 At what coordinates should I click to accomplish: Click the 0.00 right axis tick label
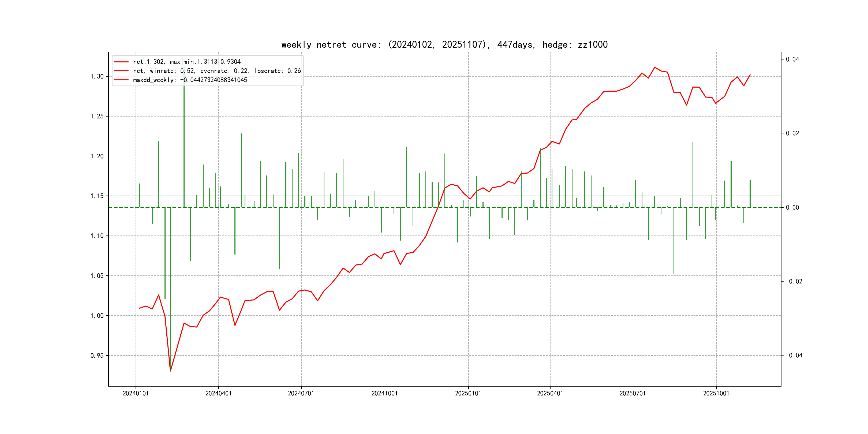(792, 207)
